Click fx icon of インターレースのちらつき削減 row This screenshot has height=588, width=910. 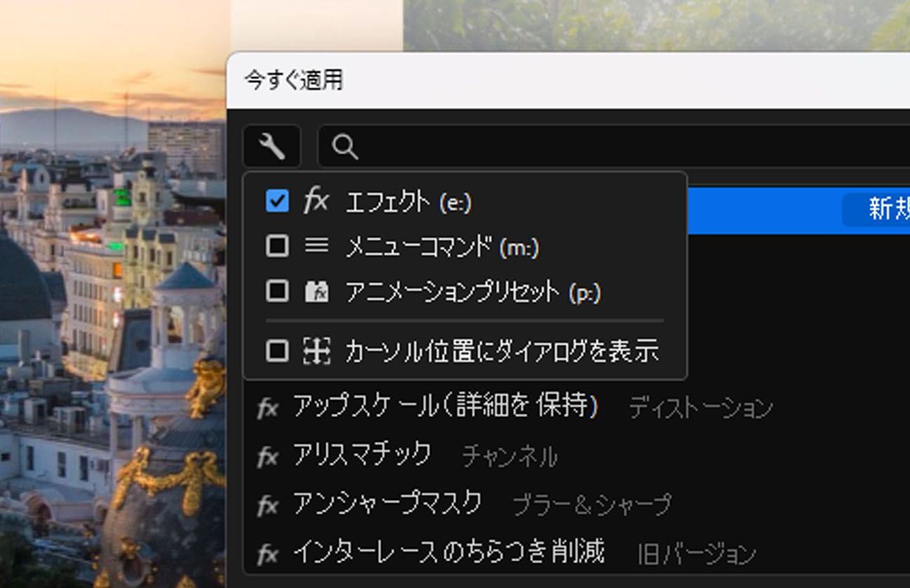point(267,554)
